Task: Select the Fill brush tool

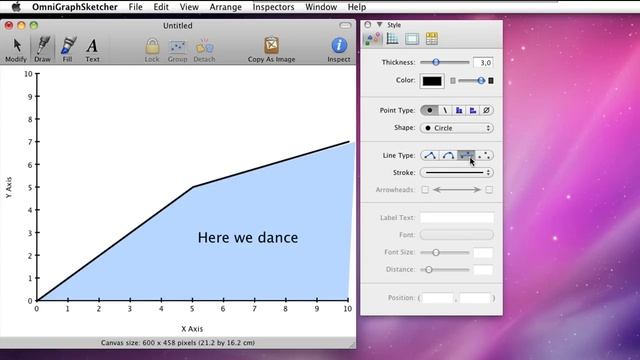Action: click(67, 49)
